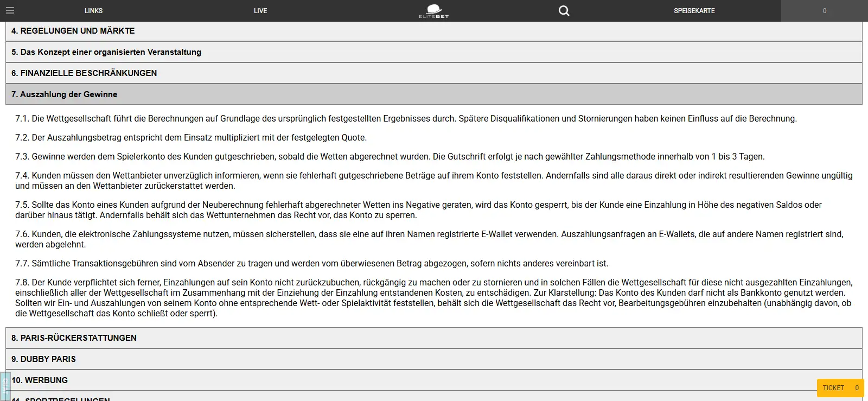The height and width of the screenshot is (401, 868).
Task: Open the yellow TICKET button
Action: pos(840,388)
